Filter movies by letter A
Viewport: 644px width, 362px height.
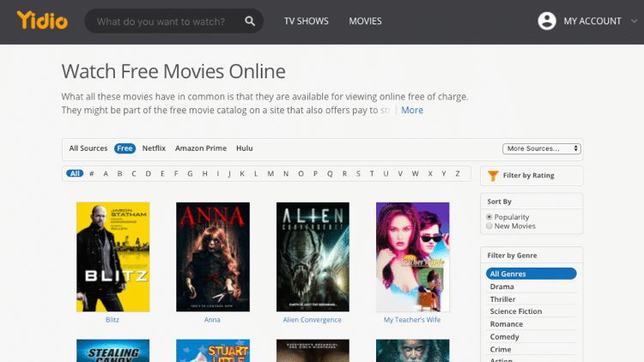pos(106,173)
